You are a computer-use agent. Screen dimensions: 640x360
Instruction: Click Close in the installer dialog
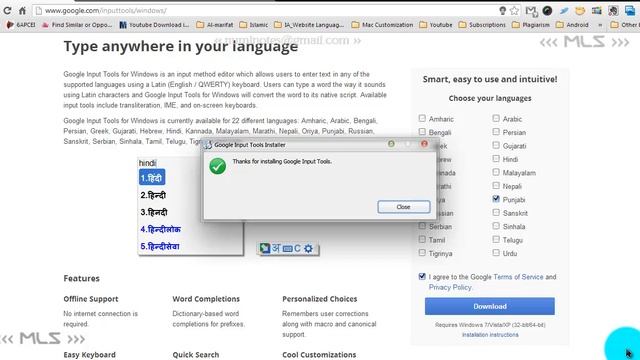404,207
